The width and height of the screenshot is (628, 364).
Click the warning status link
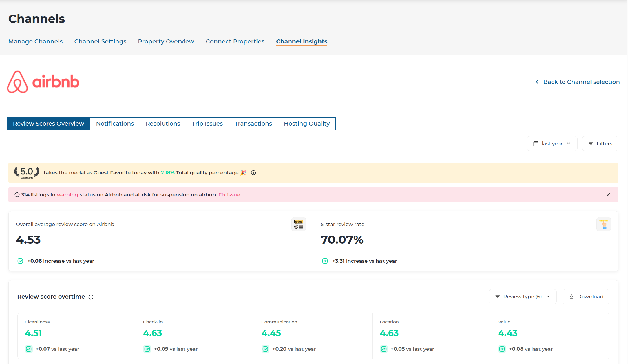tap(67, 195)
